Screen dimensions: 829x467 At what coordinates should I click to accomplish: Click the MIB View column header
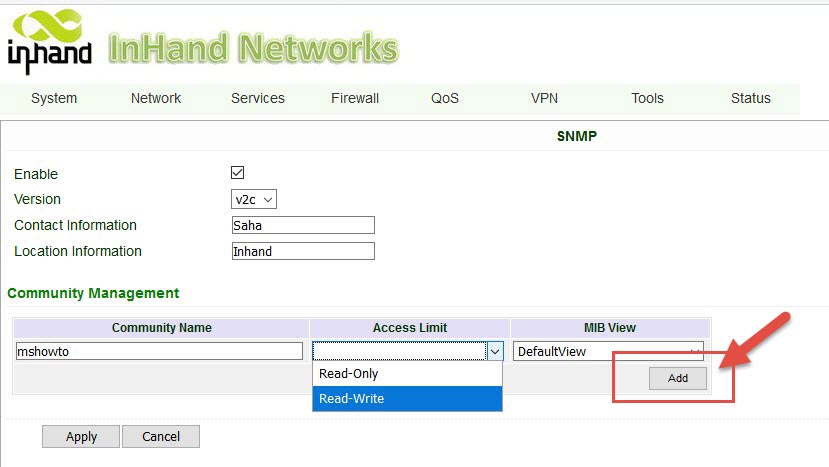pos(610,328)
